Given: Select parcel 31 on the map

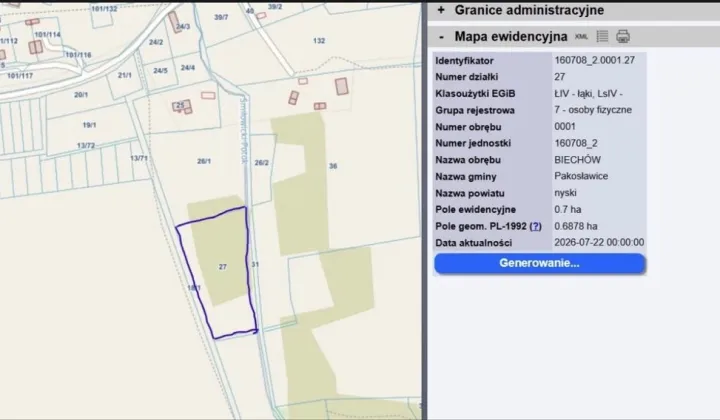Looking at the screenshot, I should pyautogui.click(x=255, y=264).
